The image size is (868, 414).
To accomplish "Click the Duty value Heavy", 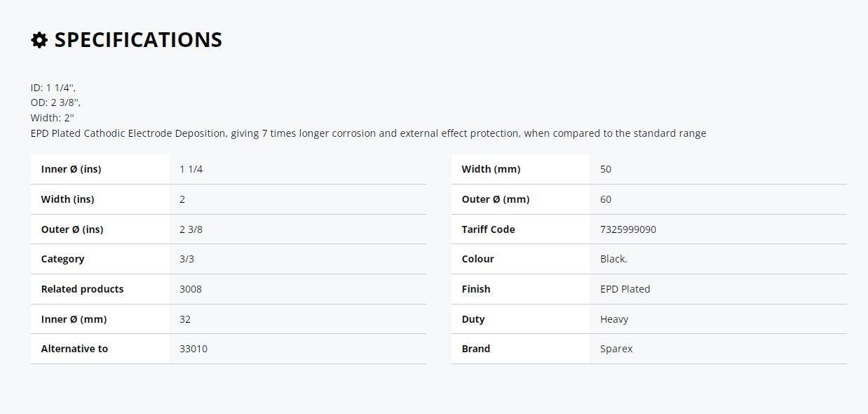I will point(614,319).
